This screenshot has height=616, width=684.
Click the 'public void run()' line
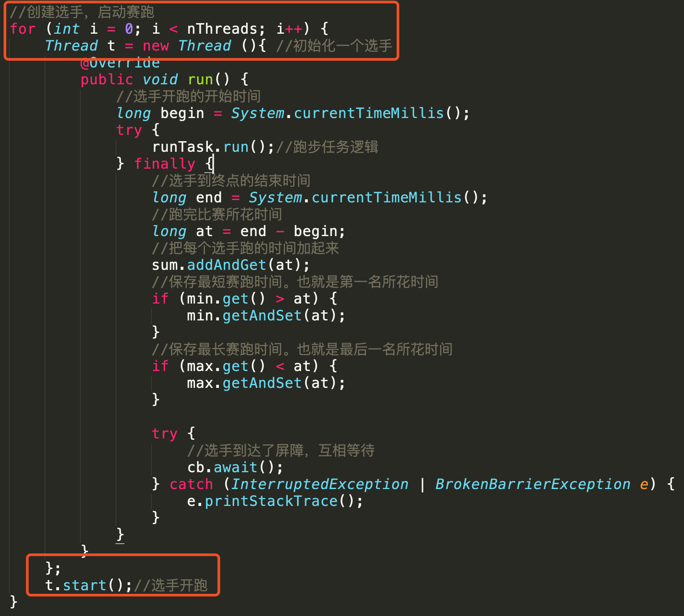pos(164,79)
